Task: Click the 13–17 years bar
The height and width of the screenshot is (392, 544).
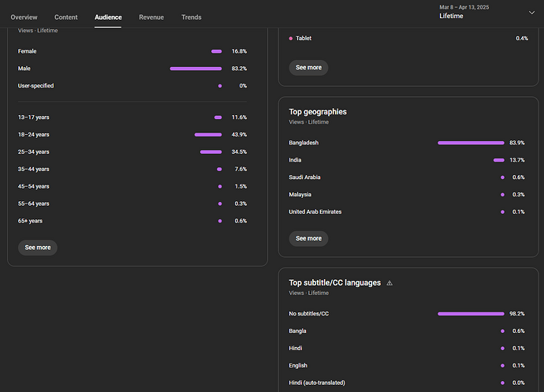Action: pos(218,118)
